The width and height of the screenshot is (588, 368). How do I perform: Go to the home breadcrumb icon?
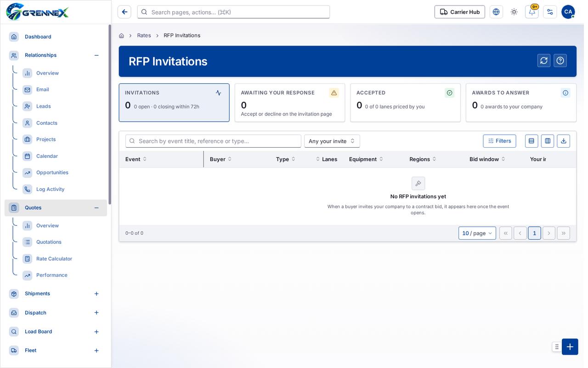tap(121, 35)
